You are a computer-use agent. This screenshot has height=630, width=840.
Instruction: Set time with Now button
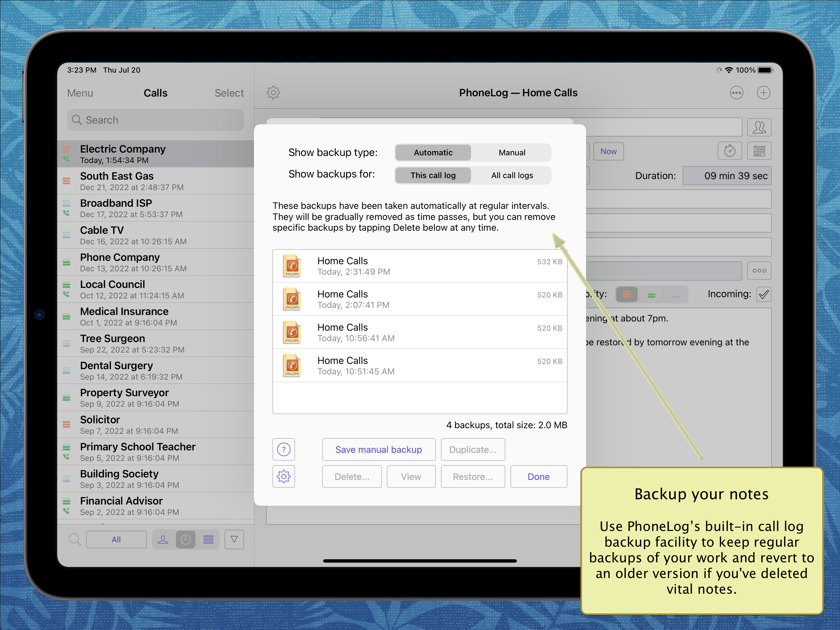coord(608,151)
